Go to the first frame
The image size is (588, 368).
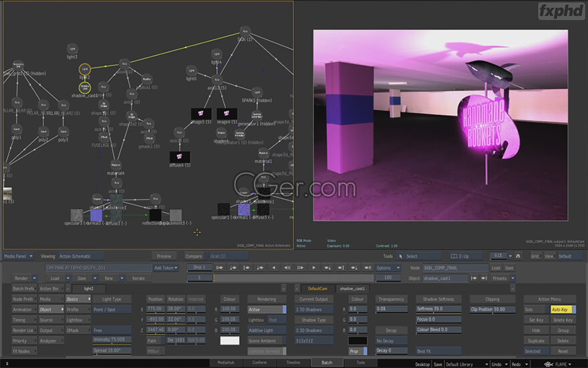click(219, 268)
